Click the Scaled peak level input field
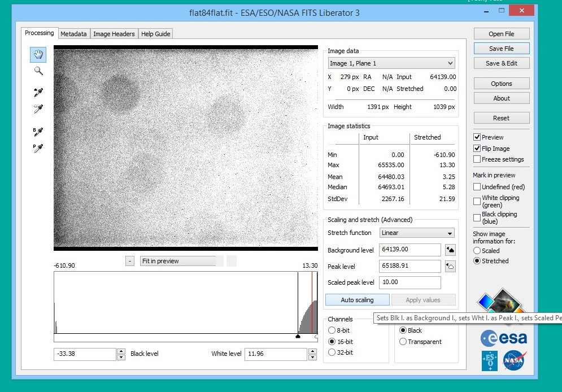Image resolution: width=562 pixels, height=392 pixels. click(411, 282)
